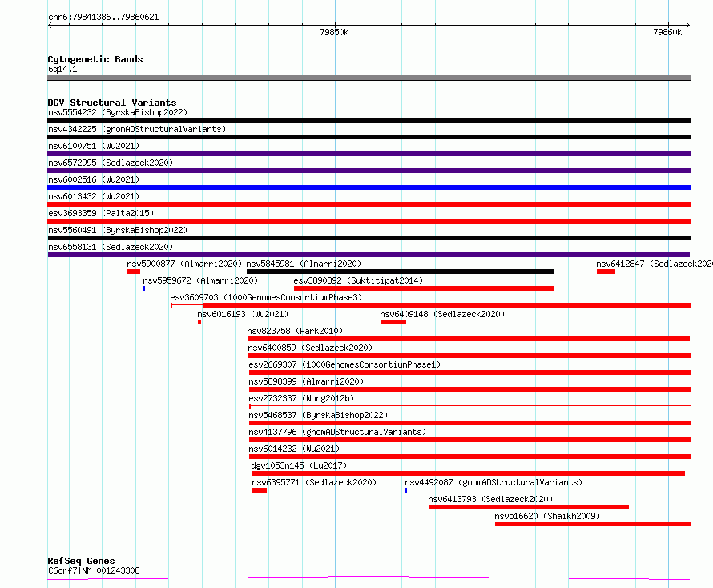Click the nsv6572995 (Sedlazeck2020) label
Image resolution: width=713 pixels, height=588 pixels.
(111, 163)
